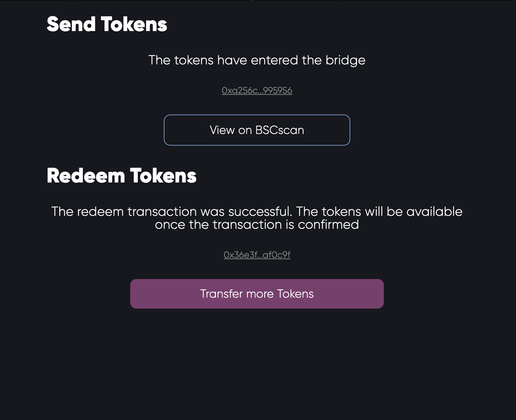Click the word "bridge" in the status message

tap(345, 60)
